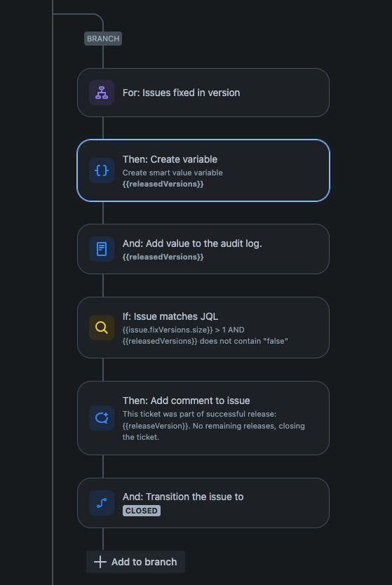Click the transition issue workflow icon

(x=102, y=503)
